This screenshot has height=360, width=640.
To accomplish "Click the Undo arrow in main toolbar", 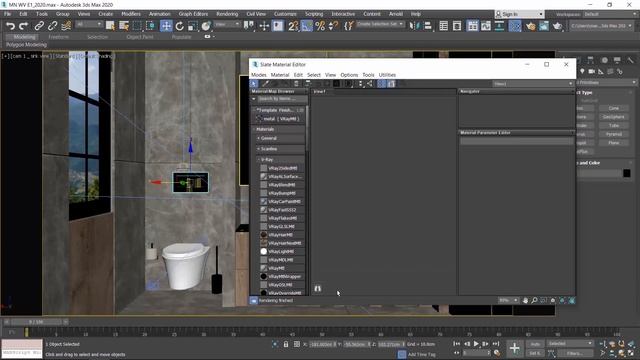I will (10, 26).
